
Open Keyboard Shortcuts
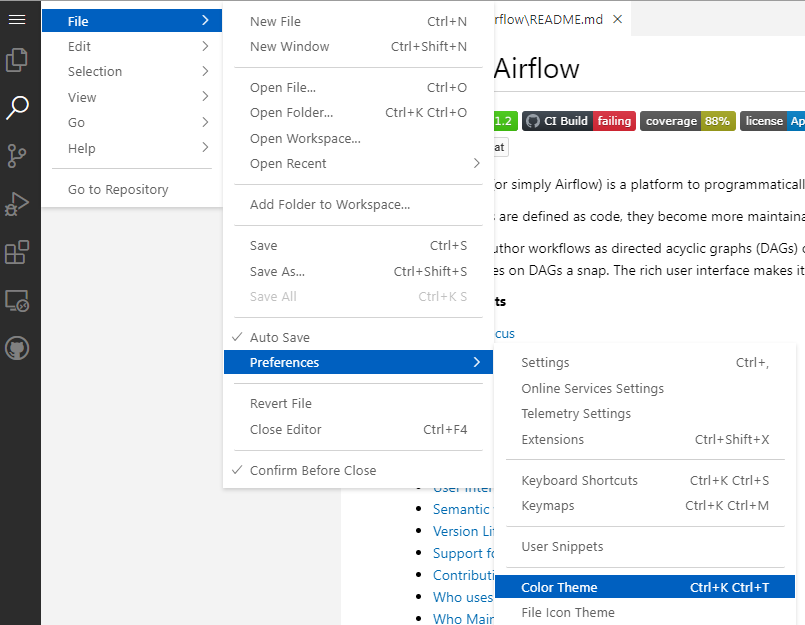point(645,481)
